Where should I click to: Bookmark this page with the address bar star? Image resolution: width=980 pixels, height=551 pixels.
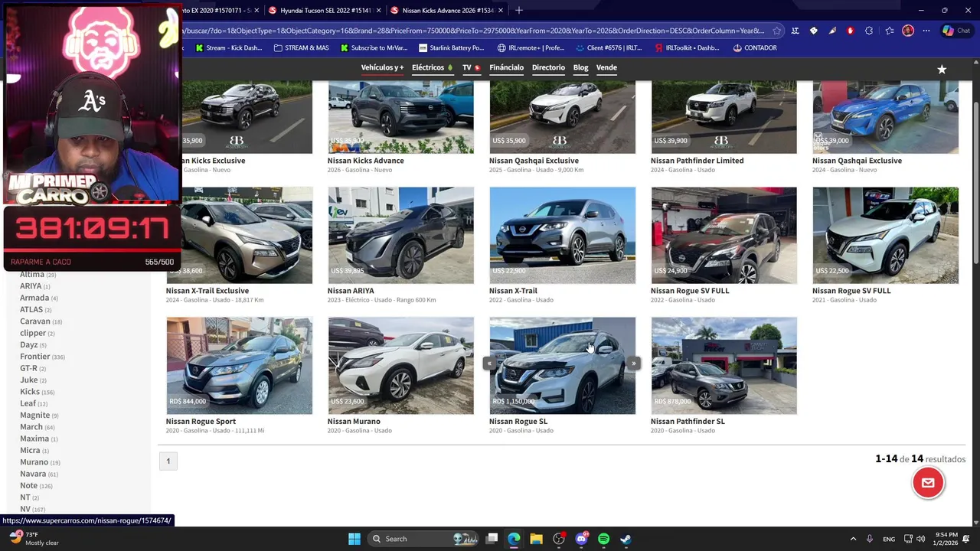[776, 31]
